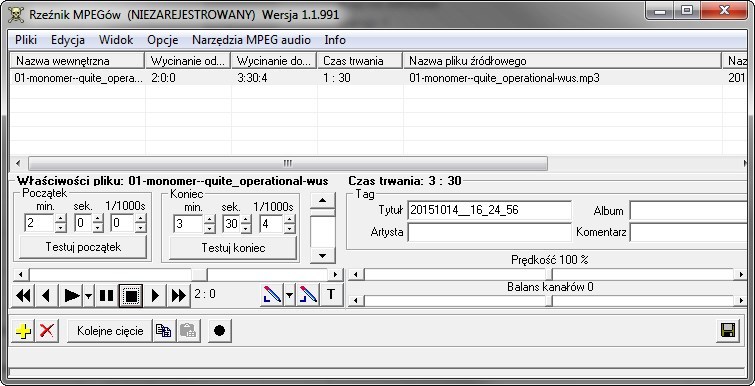This screenshot has width=755, height=386.
Task: Click the fast forward button
Action: point(179,295)
